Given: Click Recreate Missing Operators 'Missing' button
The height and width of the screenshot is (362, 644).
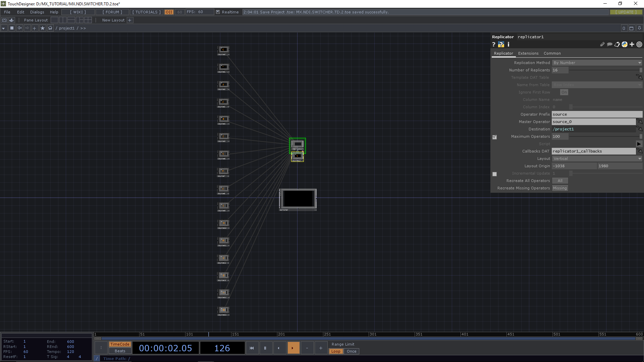Looking at the screenshot, I should coord(560,188).
